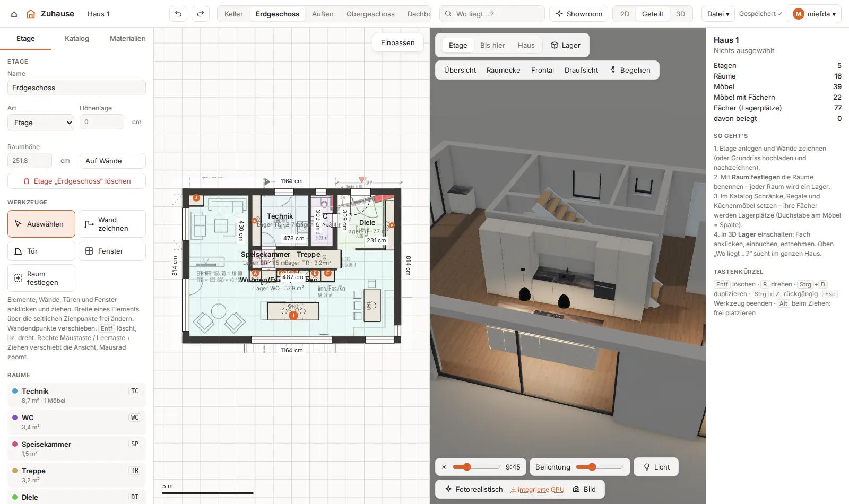Expand the miefda user menu

814,14
